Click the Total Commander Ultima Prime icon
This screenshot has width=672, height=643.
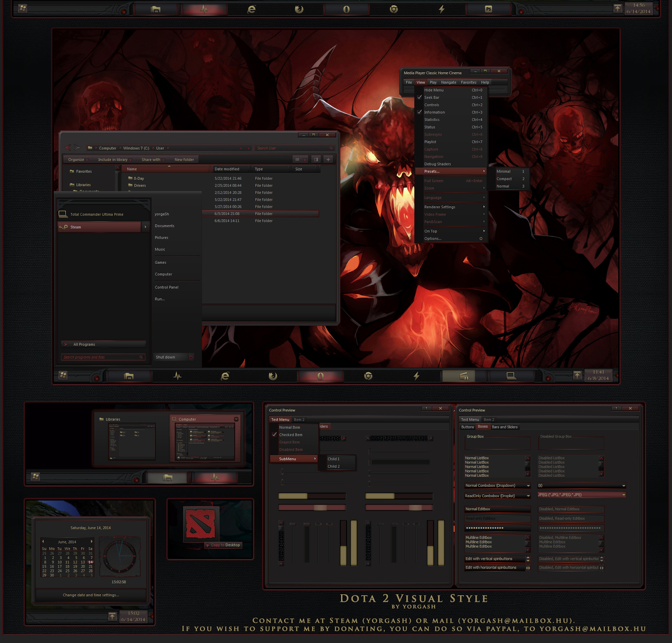(63, 214)
